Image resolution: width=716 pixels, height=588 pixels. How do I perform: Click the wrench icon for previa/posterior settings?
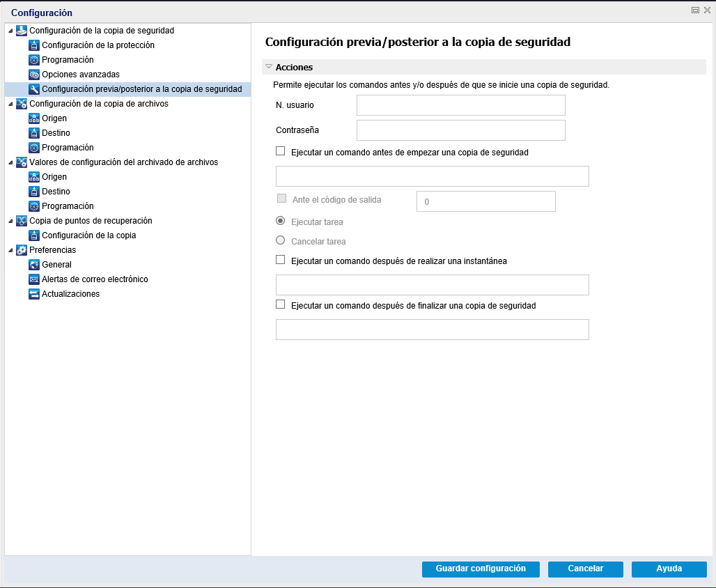(x=34, y=89)
